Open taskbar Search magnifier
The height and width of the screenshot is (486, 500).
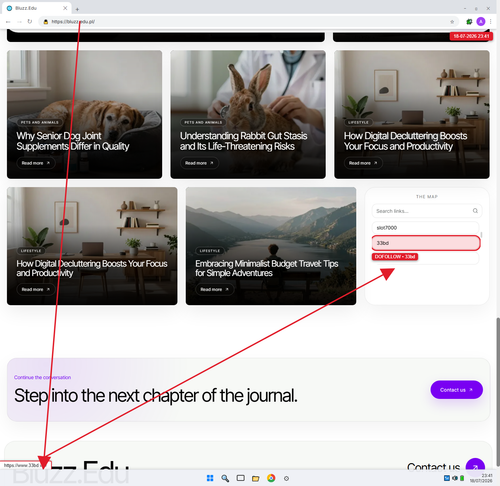(225, 478)
